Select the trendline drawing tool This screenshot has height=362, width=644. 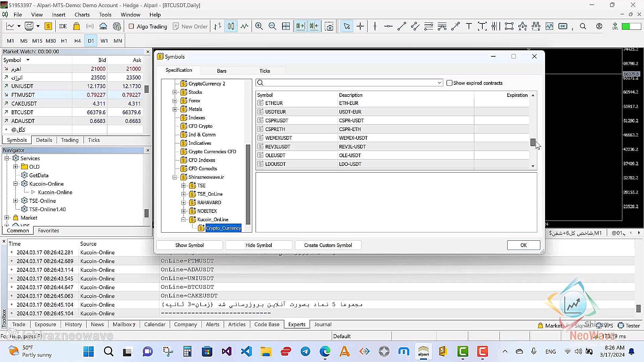[x=402, y=26]
